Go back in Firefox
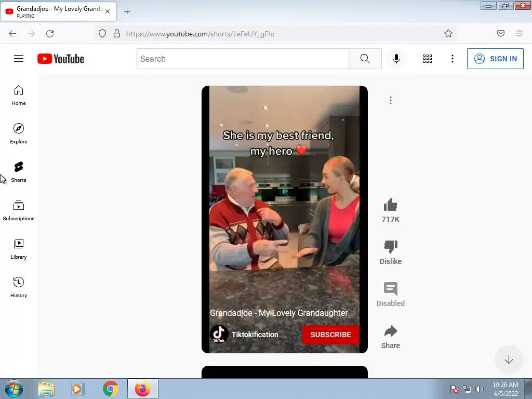Screen dimensions: 532x399 [x=12, y=34]
